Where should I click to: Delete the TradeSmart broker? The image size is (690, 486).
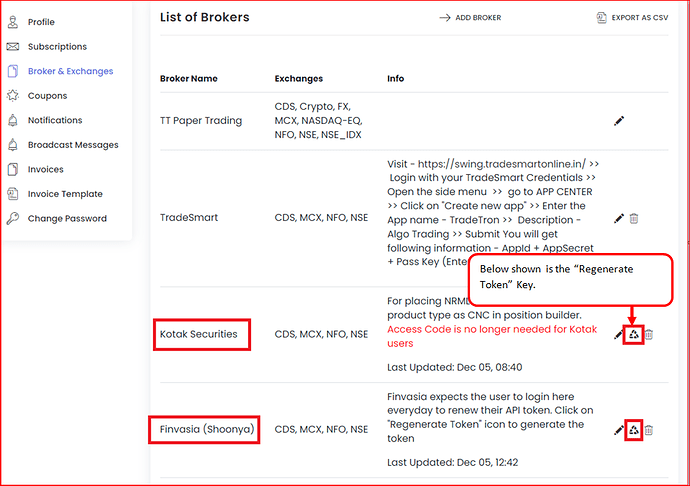tap(634, 218)
